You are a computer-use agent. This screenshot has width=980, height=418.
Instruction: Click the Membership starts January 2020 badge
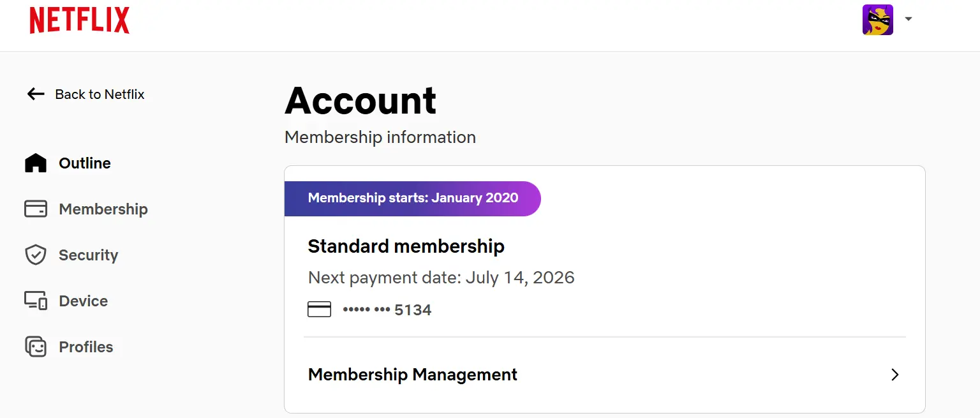(413, 198)
